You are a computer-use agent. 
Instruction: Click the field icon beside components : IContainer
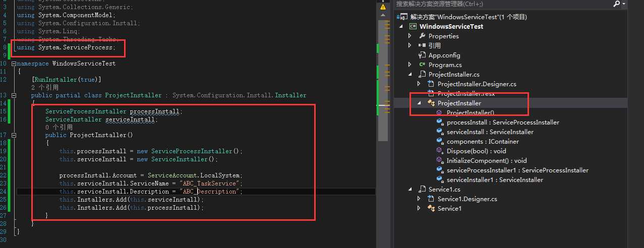[440, 141]
